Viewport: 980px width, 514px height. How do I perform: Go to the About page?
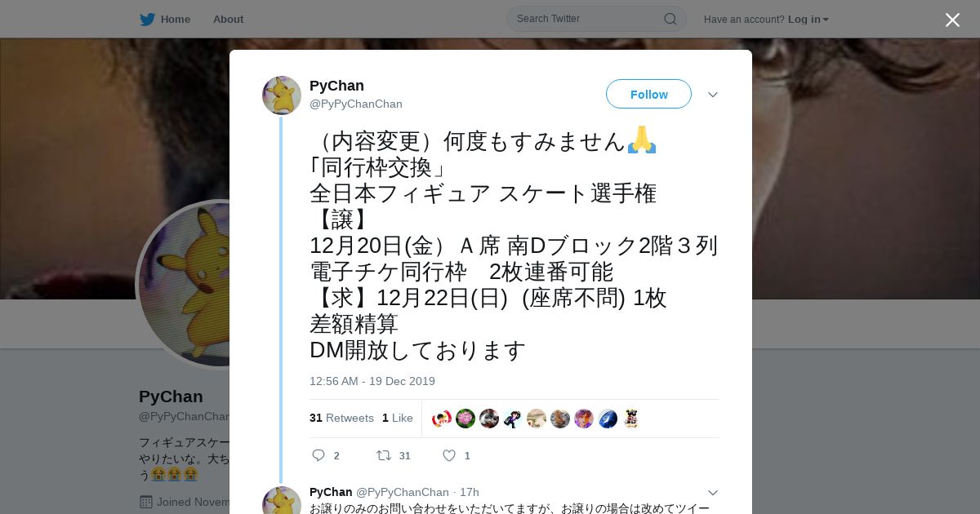pyautogui.click(x=228, y=19)
